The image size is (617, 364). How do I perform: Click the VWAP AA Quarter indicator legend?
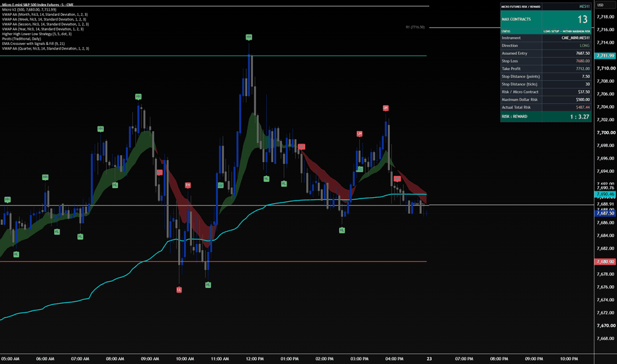tap(46, 48)
